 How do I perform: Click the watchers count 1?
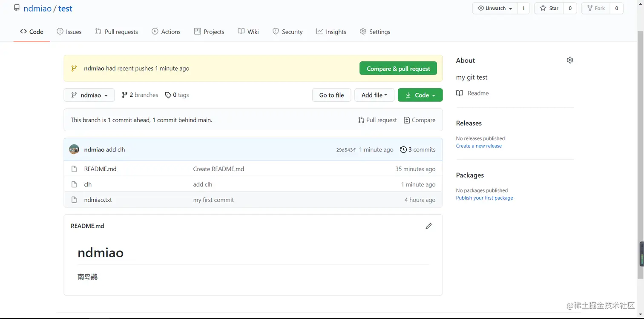click(x=523, y=8)
